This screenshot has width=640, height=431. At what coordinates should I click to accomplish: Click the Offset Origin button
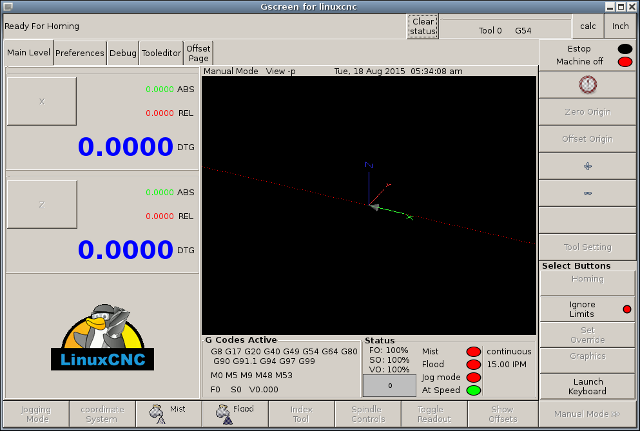[x=587, y=139]
